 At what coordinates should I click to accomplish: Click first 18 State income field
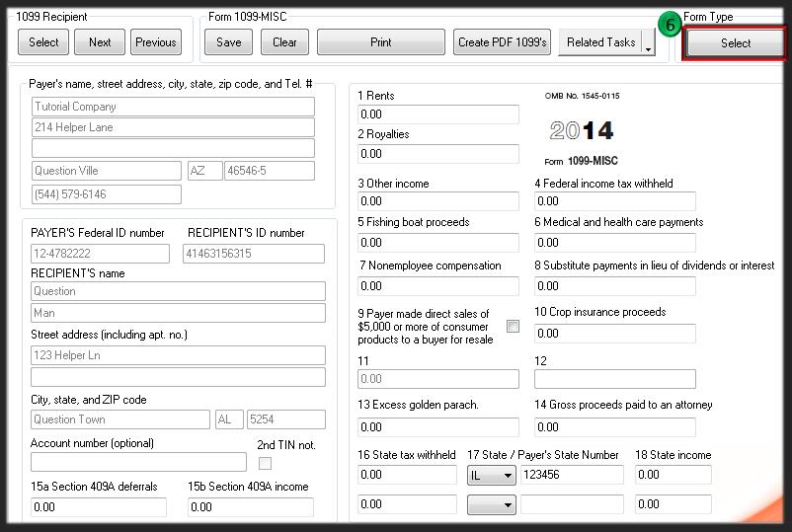click(673, 475)
